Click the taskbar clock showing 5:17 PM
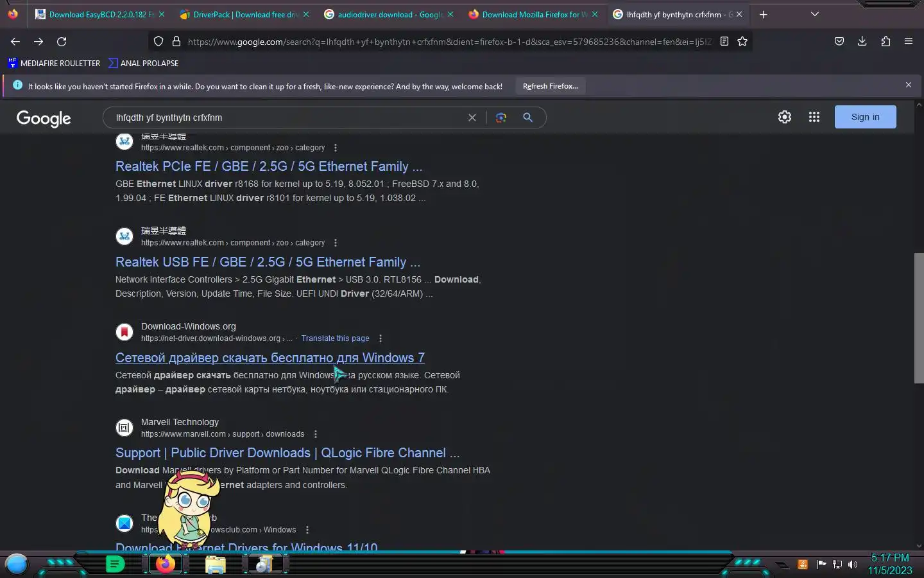This screenshot has height=578, width=924. point(890,558)
